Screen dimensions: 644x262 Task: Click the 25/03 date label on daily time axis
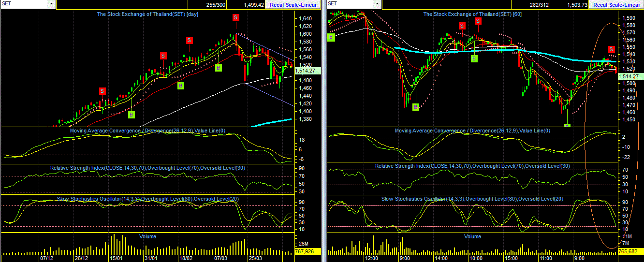pyautogui.click(x=255, y=259)
